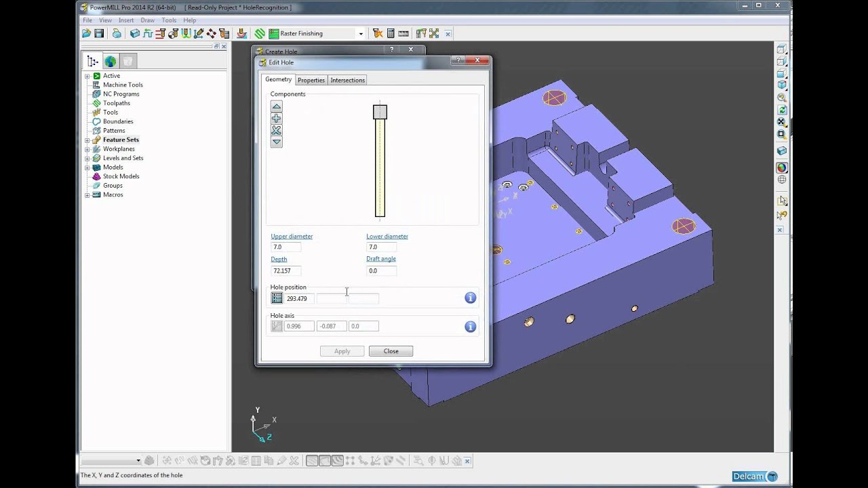Click the Measure ruler icon

403,33
